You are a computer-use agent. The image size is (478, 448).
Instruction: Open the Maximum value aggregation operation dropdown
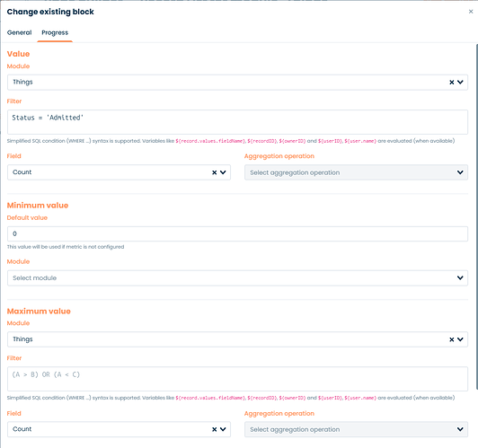pos(356,429)
